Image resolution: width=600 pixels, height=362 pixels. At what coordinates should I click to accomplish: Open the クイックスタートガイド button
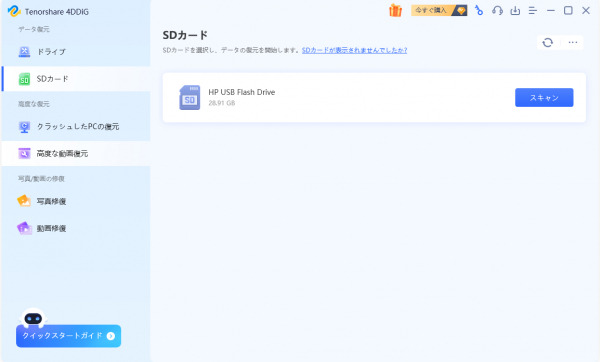click(x=68, y=336)
